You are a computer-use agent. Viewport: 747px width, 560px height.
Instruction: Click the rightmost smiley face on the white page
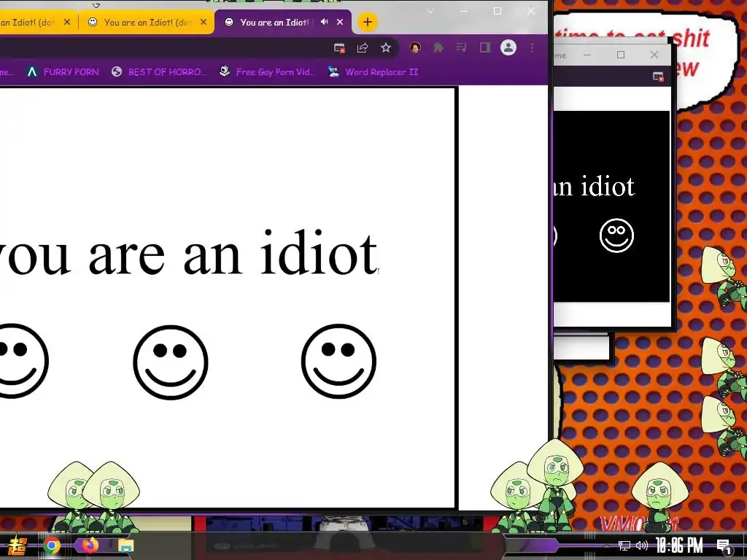(x=338, y=362)
